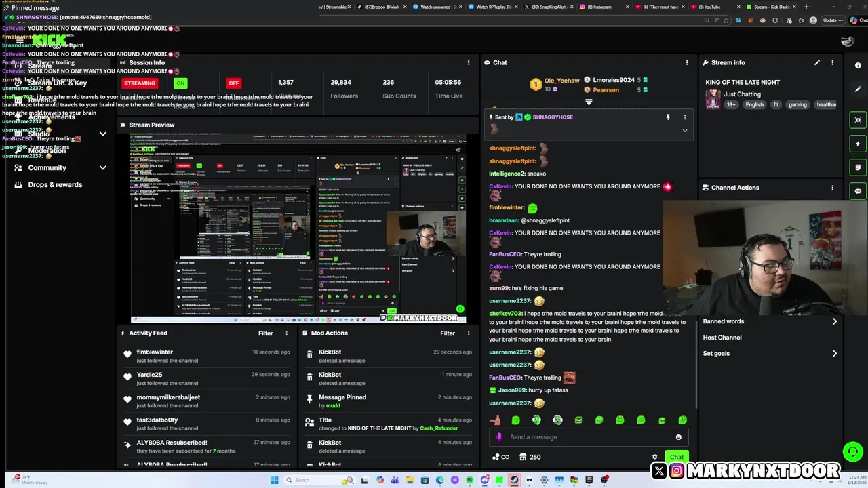
Task: Insert the last green emote in emote row
Action: click(682, 420)
